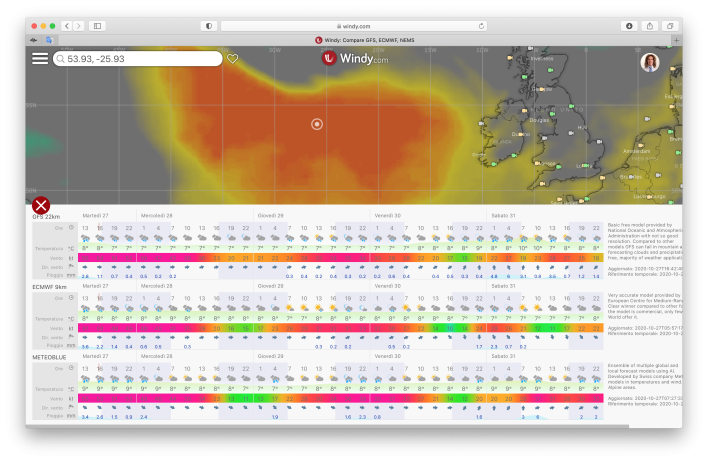
Task: Click ECMWF wind value 10 on Venerdì 30
Action: click(450, 328)
